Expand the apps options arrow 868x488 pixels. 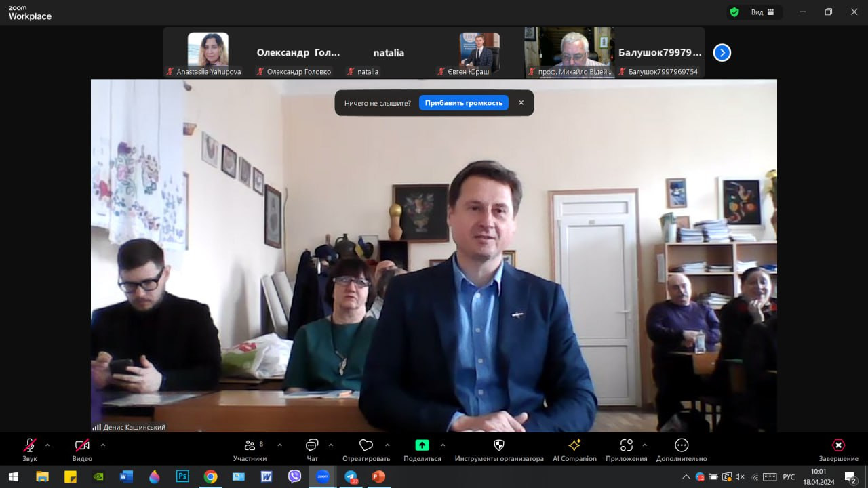point(644,445)
